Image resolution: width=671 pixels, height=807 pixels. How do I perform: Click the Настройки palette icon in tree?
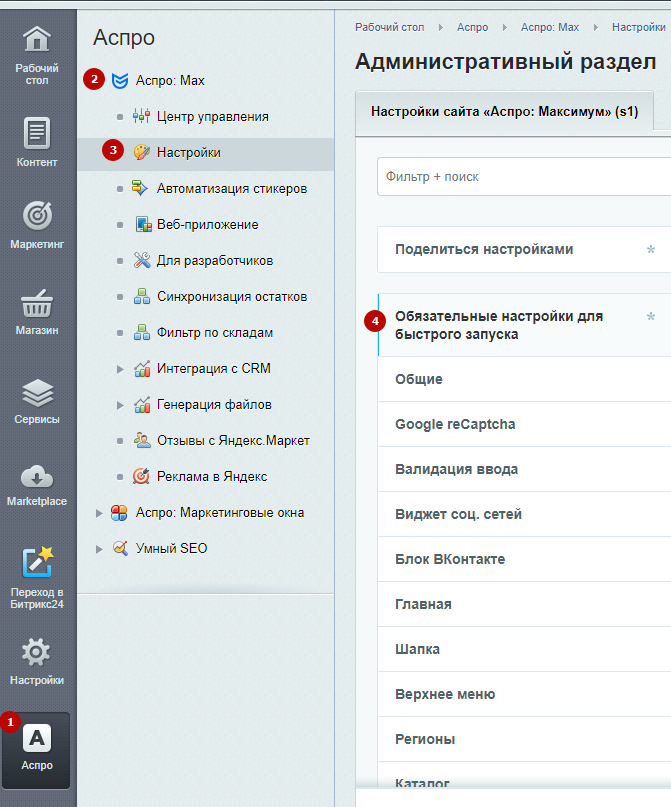pyautogui.click(x=142, y=152)
